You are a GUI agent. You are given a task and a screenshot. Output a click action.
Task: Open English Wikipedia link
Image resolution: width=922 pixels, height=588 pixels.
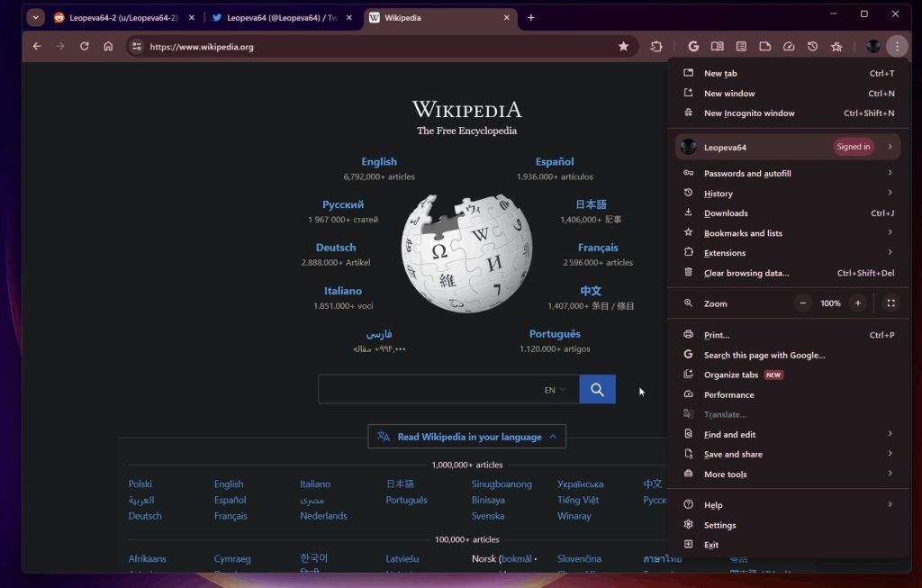(379, 162)
